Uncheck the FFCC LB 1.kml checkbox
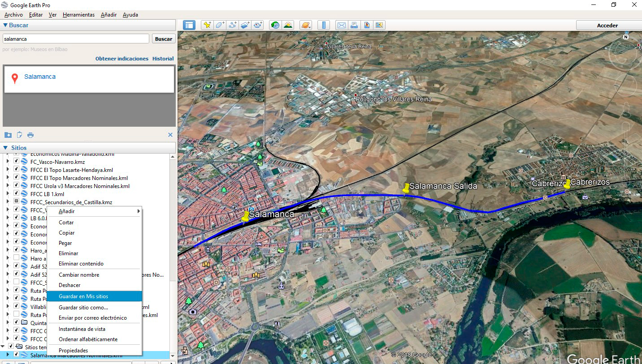 tap(16, 194)
